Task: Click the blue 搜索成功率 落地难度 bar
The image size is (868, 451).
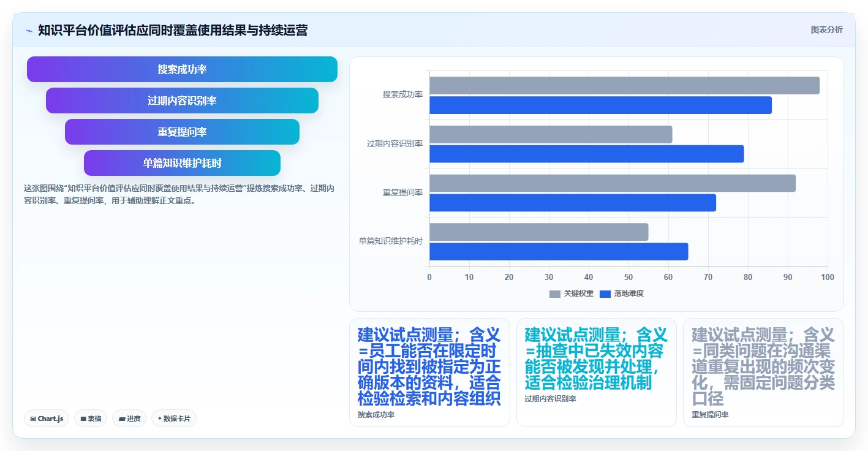Action: (x=600, y=105)
